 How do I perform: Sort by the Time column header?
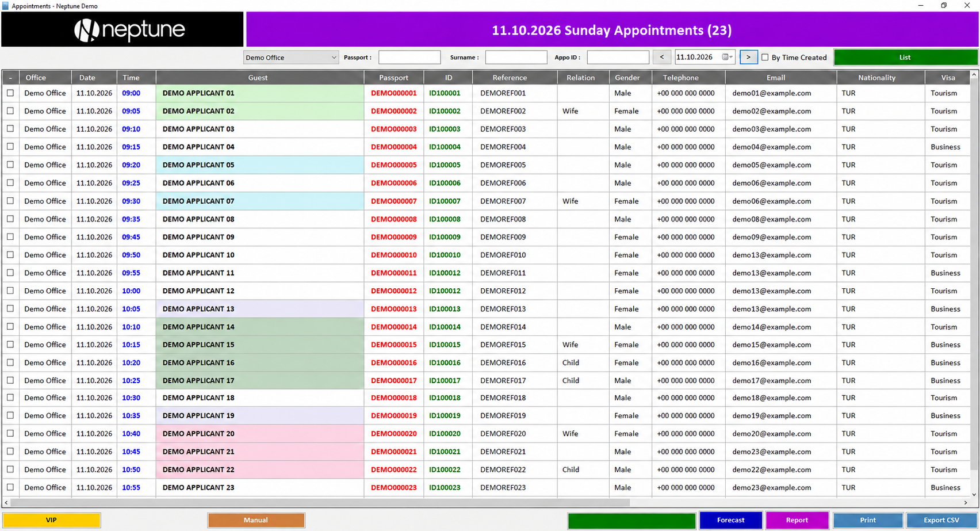(x=131, y=78)
